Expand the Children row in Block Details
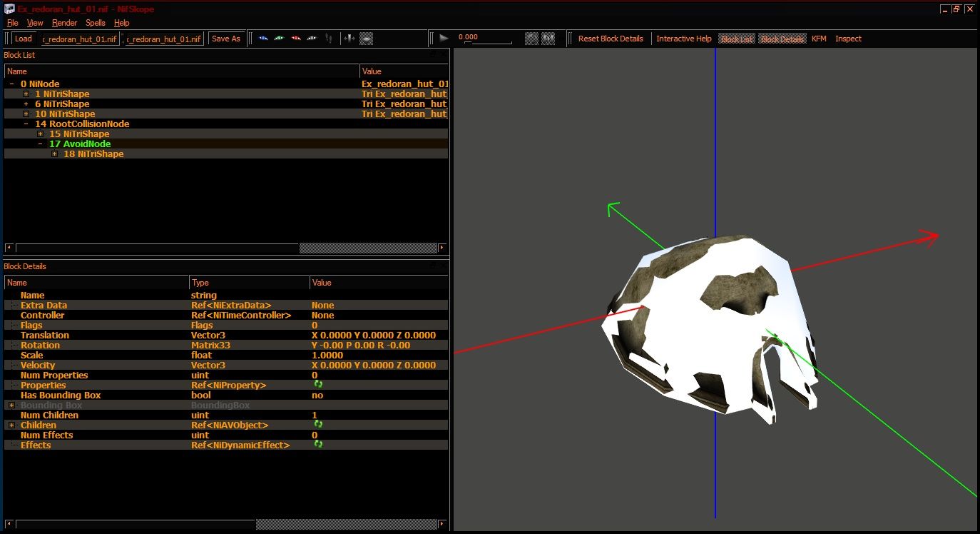The width and height of the screenshot is (980, 534). (11, 425)
